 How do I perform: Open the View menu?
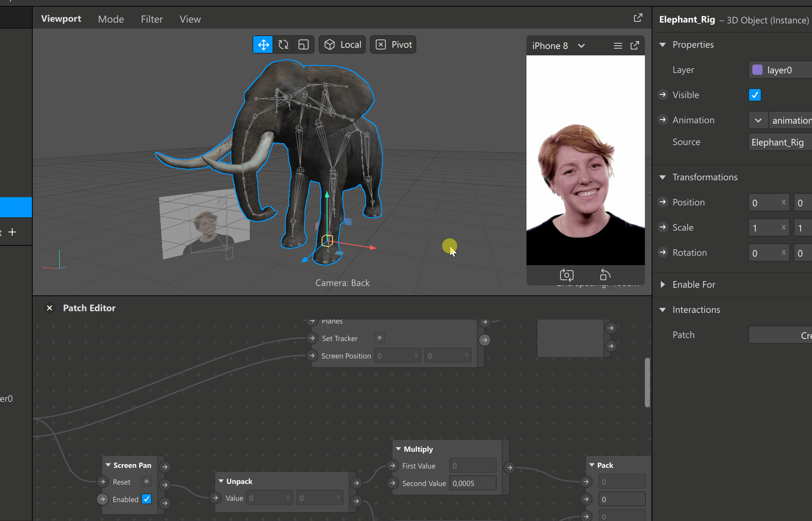tap(190, 19)
